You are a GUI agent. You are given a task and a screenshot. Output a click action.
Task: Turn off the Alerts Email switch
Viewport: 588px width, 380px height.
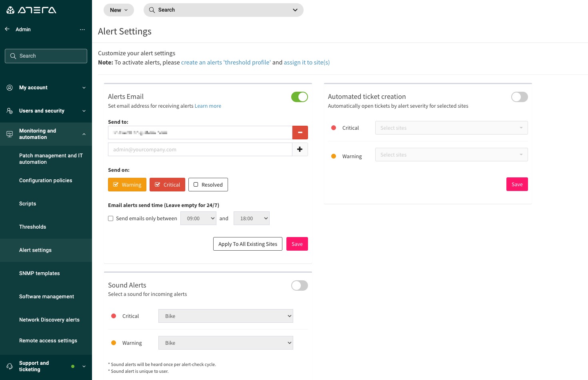pyautogui.click(x=300, y=97)
